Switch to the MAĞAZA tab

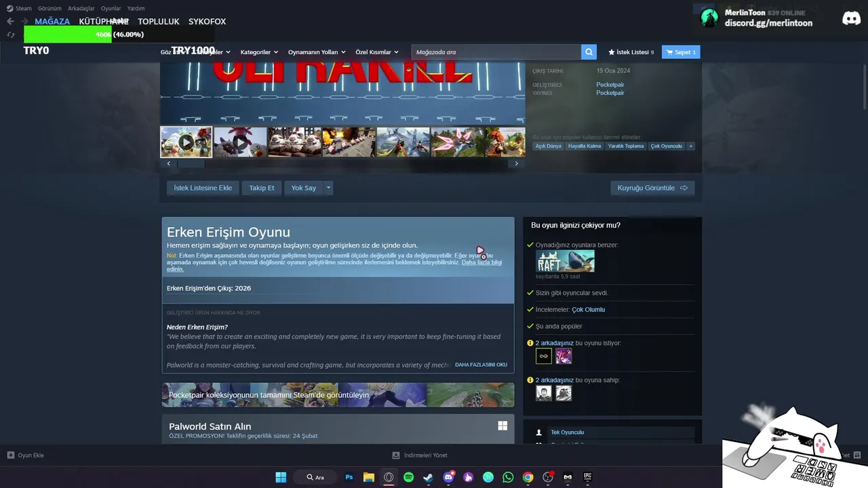52,22
